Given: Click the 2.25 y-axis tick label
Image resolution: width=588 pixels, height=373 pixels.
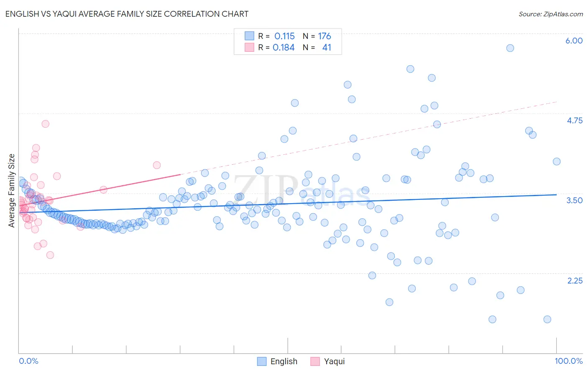Looking at the screenshot, I should coord(575,281).
